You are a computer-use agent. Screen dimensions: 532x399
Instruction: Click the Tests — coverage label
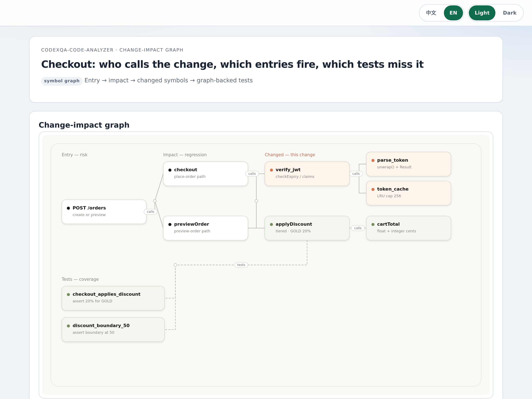click(x=80, y=279)
